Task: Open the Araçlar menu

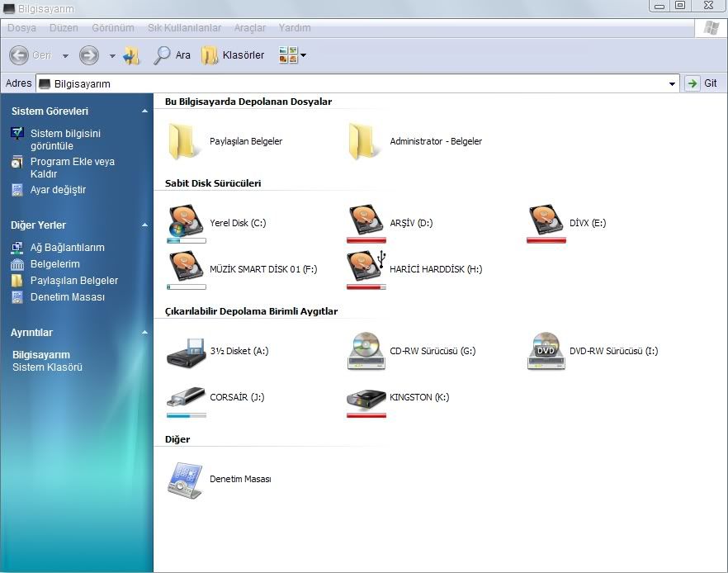Action: tap(249, 27)
